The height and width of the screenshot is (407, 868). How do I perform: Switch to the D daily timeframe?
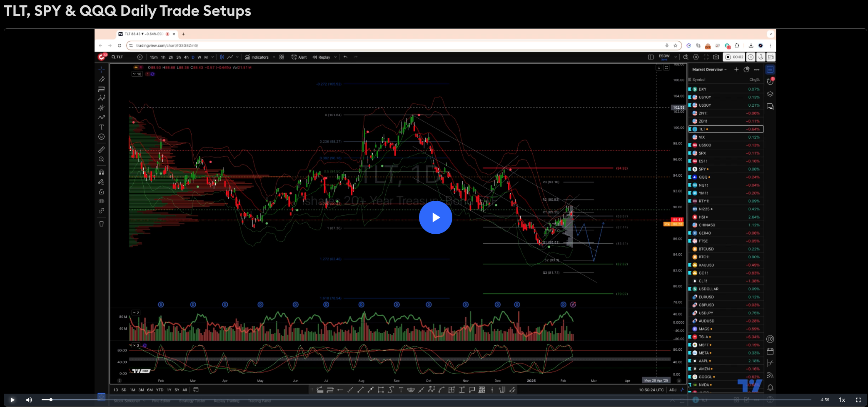[193, 57]
